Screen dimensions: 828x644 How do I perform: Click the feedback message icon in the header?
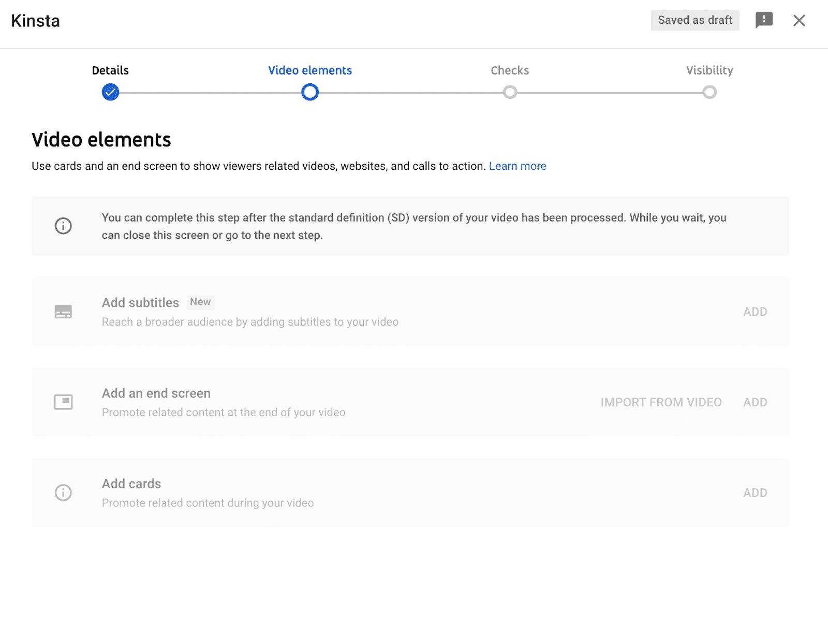click(764, 20)
